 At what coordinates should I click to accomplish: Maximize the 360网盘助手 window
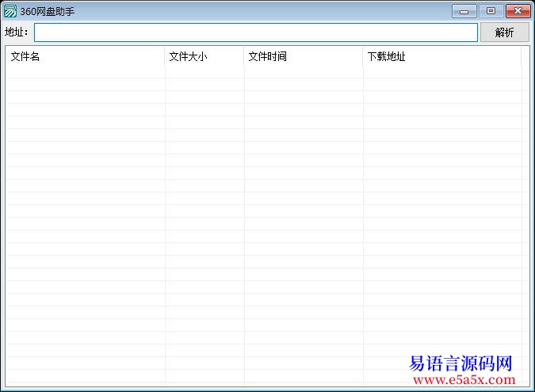click(x=491, y=11)
